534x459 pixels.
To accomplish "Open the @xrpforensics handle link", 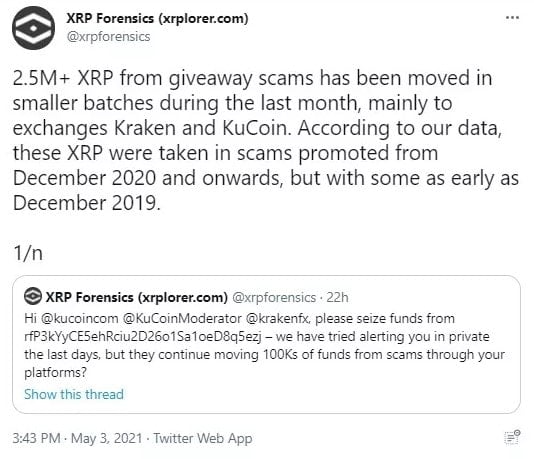I will click(x=108, y=36).
